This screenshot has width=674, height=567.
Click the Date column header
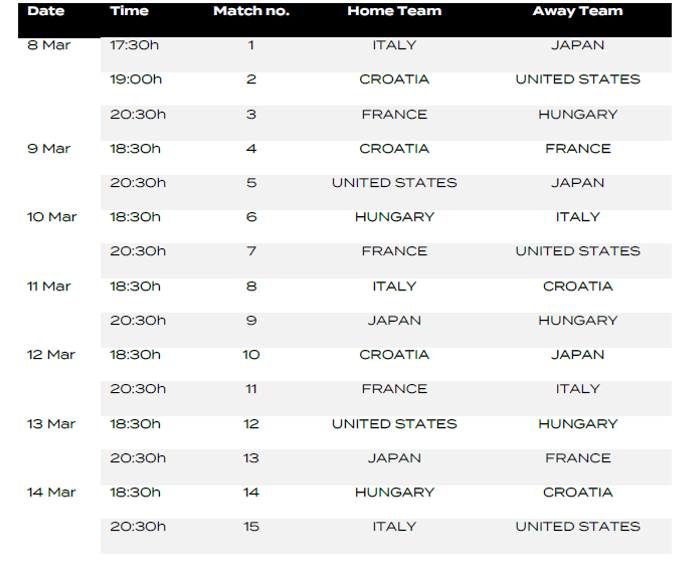tap(46, 11)
